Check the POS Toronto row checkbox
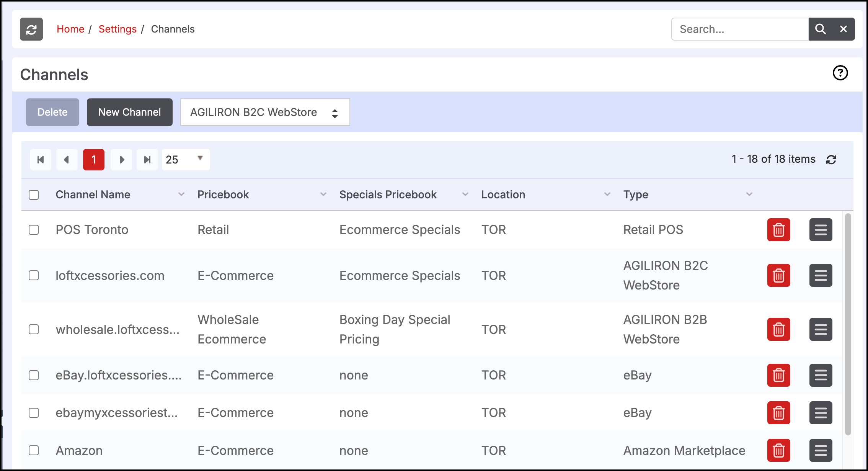868x471 pixels. pyautogui.click(x=34, y=230)
